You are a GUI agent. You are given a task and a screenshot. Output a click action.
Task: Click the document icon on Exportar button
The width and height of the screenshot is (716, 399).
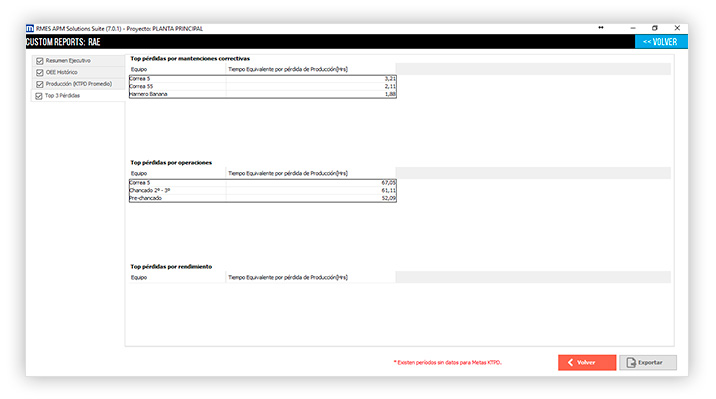tap(631, 362)
